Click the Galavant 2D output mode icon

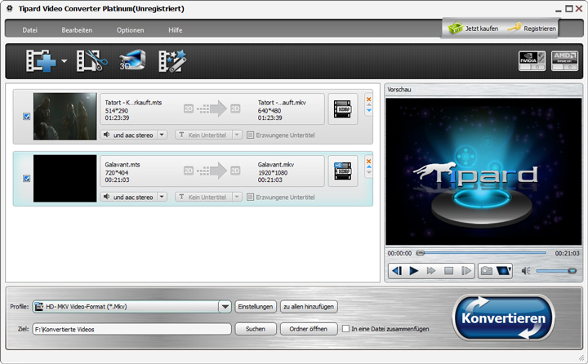pos(235,171)
